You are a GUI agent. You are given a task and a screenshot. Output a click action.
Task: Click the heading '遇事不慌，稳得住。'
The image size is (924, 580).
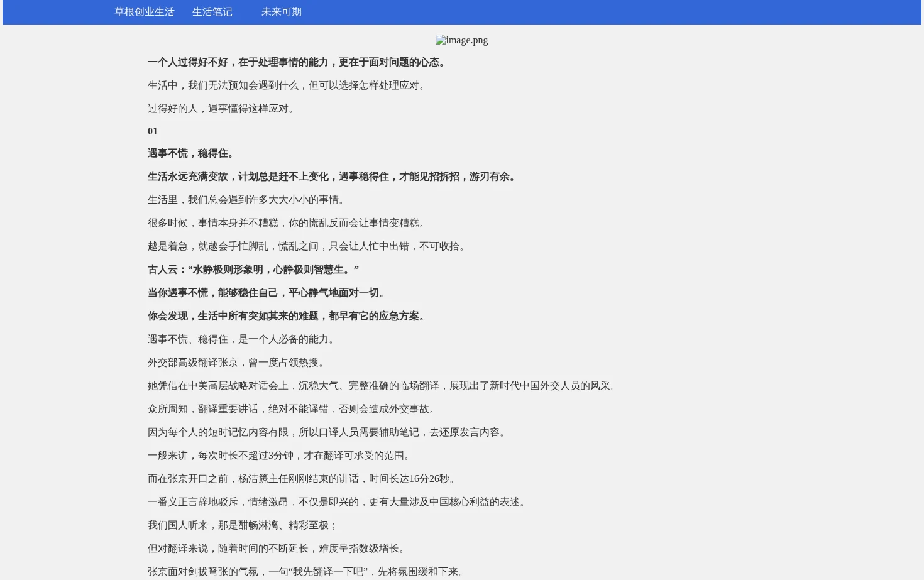click(x=192, y=153)
